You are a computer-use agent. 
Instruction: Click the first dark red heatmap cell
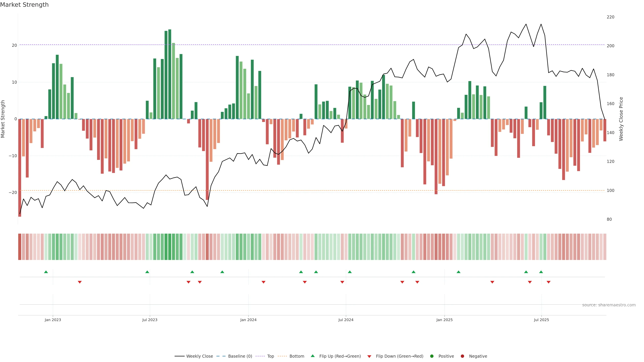20,247
